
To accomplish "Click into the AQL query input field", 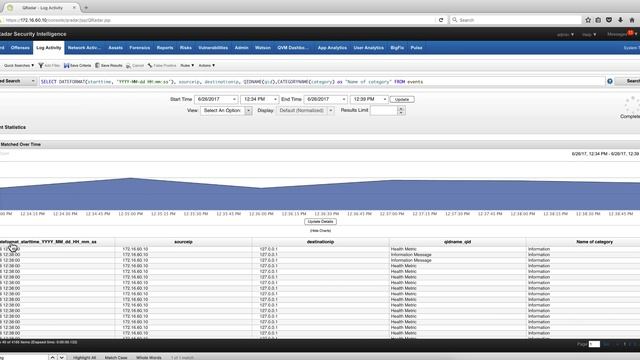I will click(322, 82).
